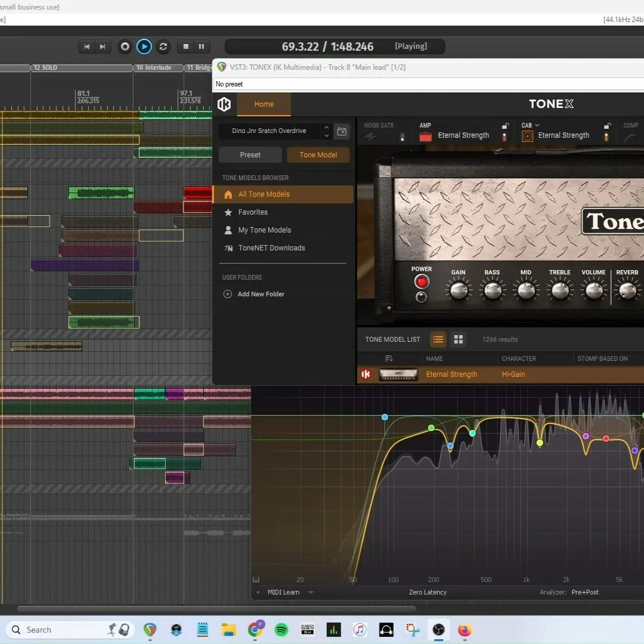Click the BASS knob on the amp
This screenshot has height=644, width=644.
point(493,290)
